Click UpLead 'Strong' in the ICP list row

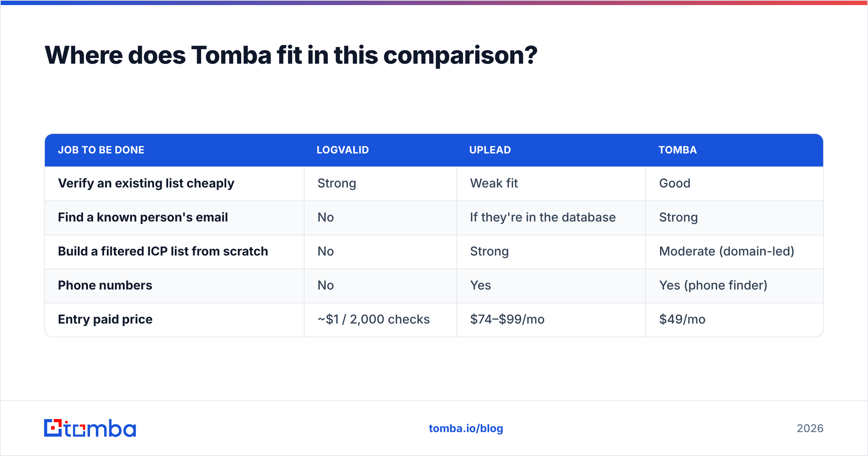point(489,252)
